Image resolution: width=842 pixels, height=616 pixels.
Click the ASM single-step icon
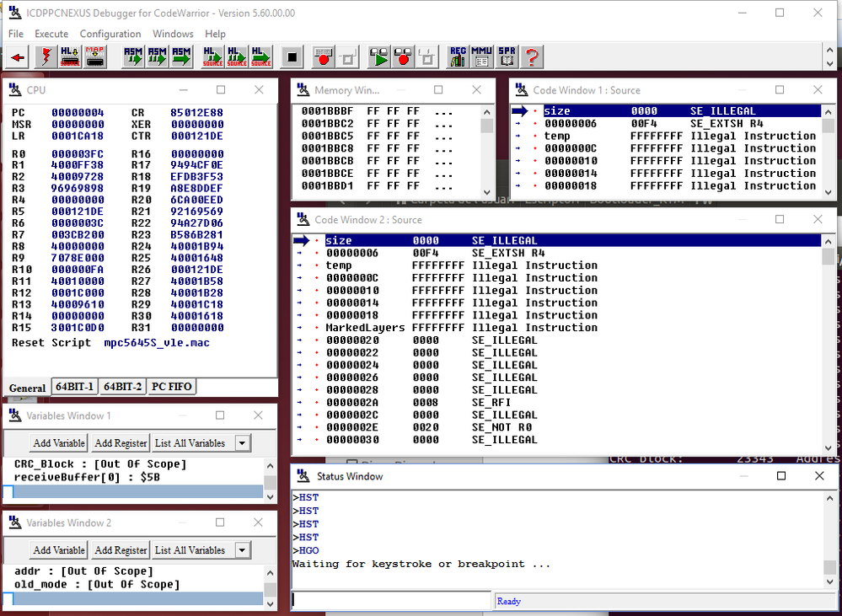coord(133,57)
